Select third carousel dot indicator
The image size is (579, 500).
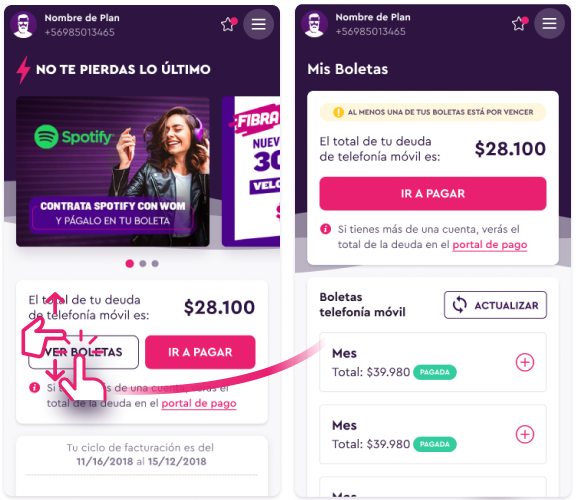(155, 264)
